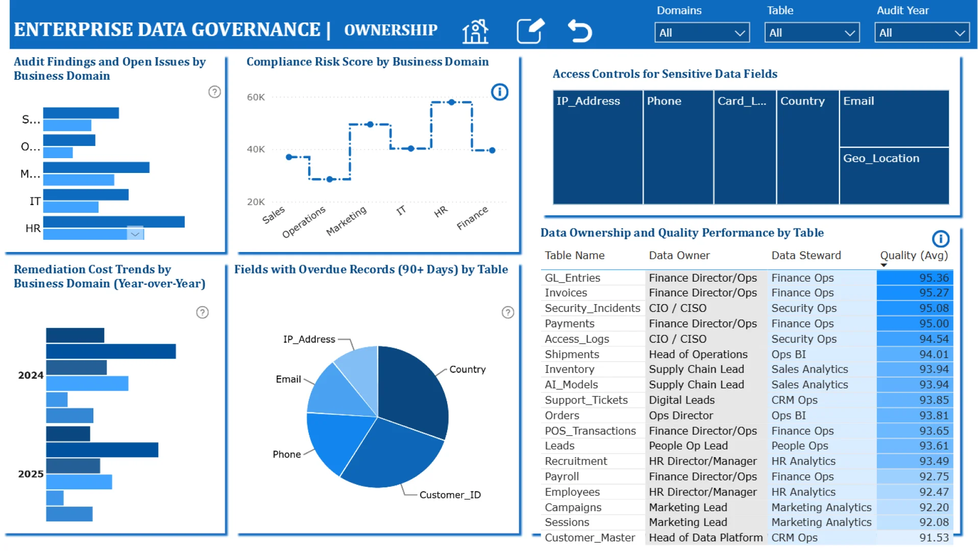Click help icon on Overdue Records pie chart
This screenshot has height=551, width=980.
click(507, 312)
